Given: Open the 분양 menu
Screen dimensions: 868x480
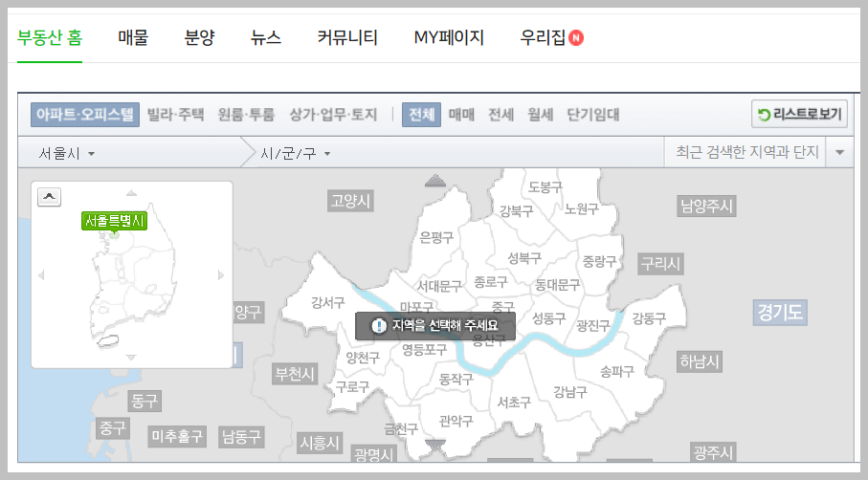Looking at the screenshot, I should pos(199,37).
